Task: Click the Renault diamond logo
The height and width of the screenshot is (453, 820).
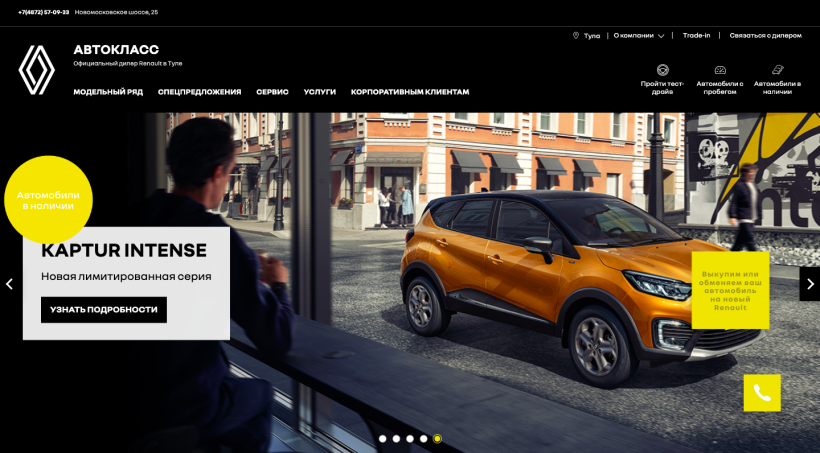Action: point(37,70)
